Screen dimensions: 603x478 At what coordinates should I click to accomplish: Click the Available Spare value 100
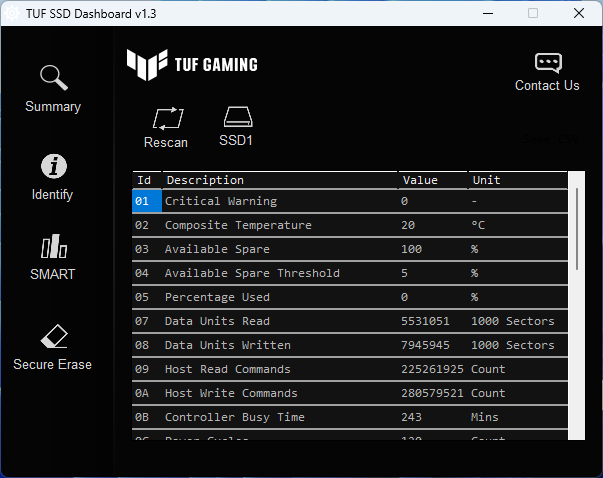click(x=411, y=249)
